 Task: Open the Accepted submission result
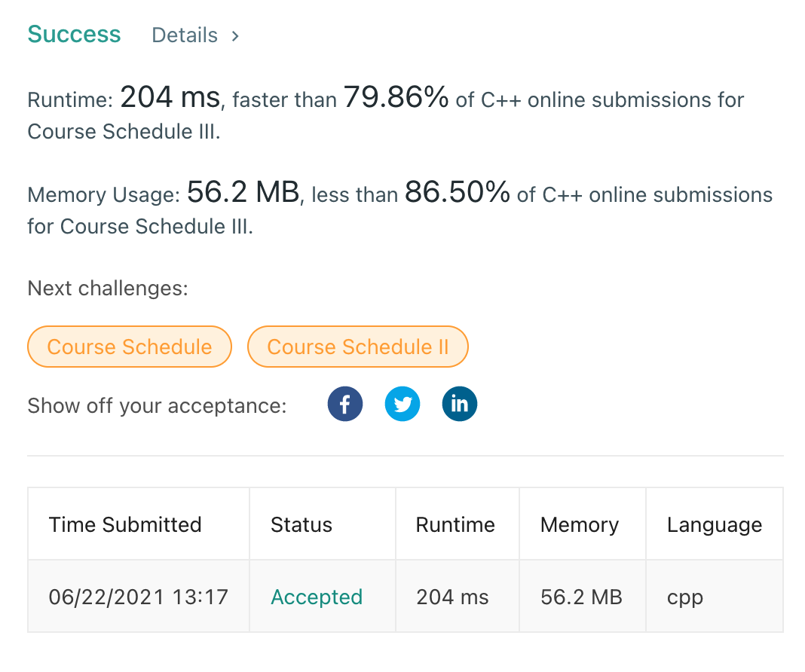(317, 596)
